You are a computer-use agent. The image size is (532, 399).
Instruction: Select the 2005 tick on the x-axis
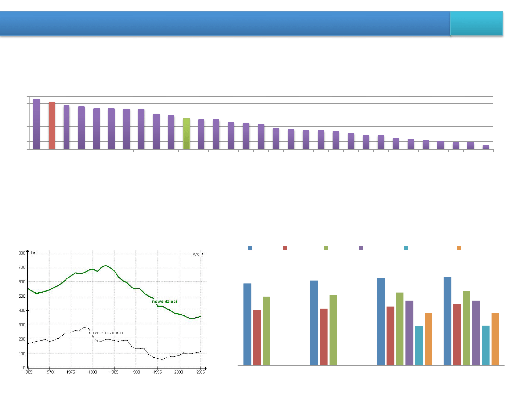pos(199,373)
